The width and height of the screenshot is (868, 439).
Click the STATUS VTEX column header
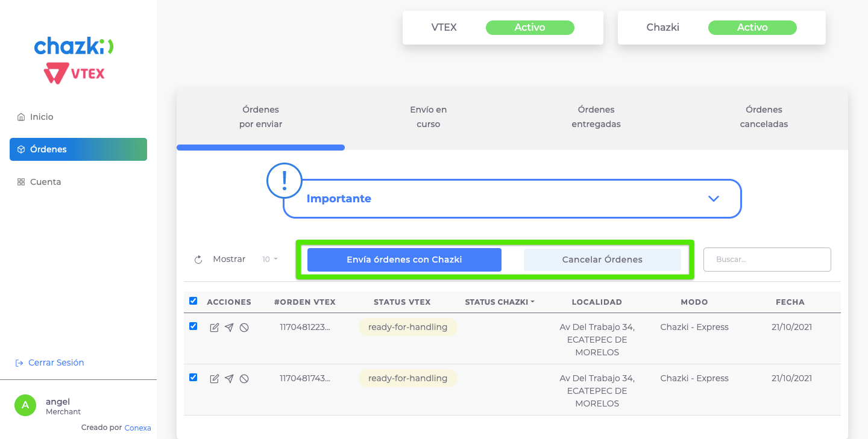click(x=402, y=302)
